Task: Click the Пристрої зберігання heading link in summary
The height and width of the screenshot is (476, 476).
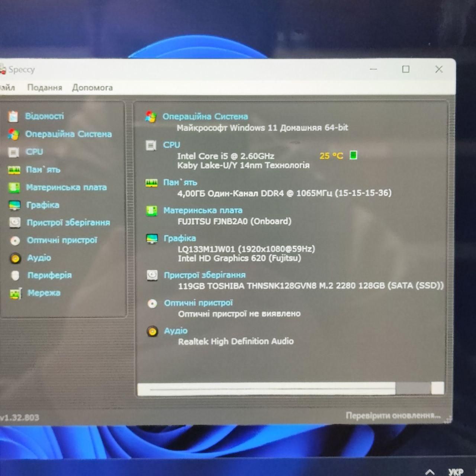Action: [x=205, y=275]
